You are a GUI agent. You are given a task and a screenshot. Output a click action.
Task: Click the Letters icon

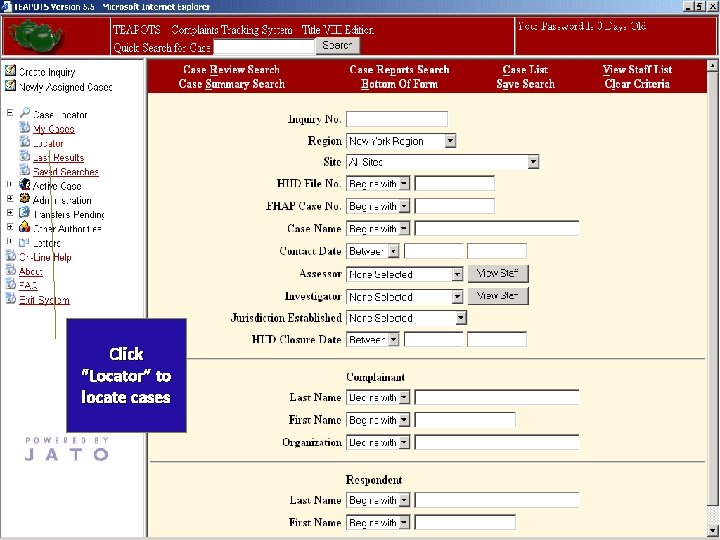25,242
